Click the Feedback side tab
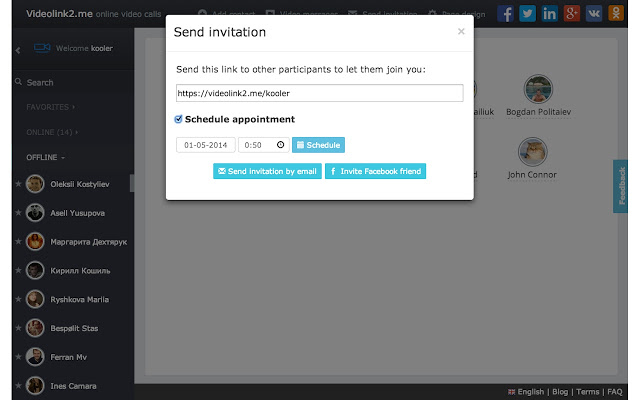 (620, 186)
